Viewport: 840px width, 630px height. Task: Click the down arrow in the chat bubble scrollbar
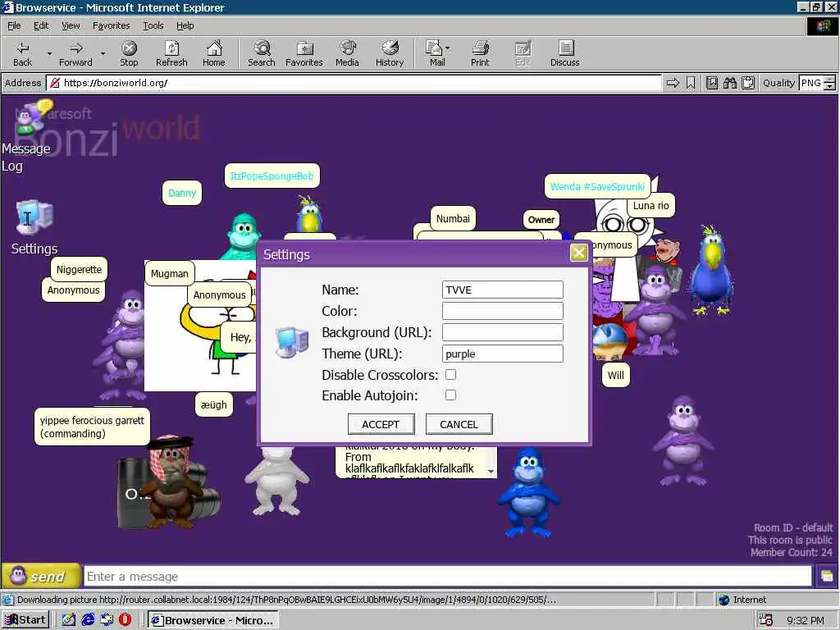[x=491, y=472]
